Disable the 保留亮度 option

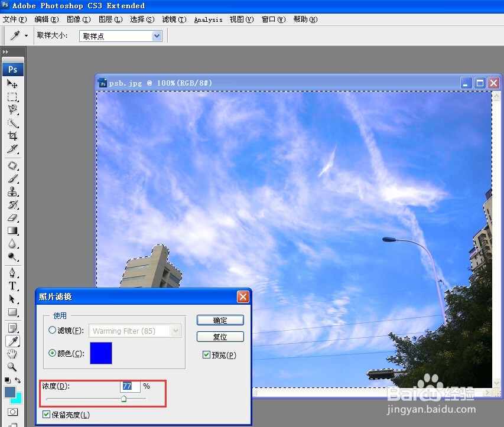click(x=46, y=415)
